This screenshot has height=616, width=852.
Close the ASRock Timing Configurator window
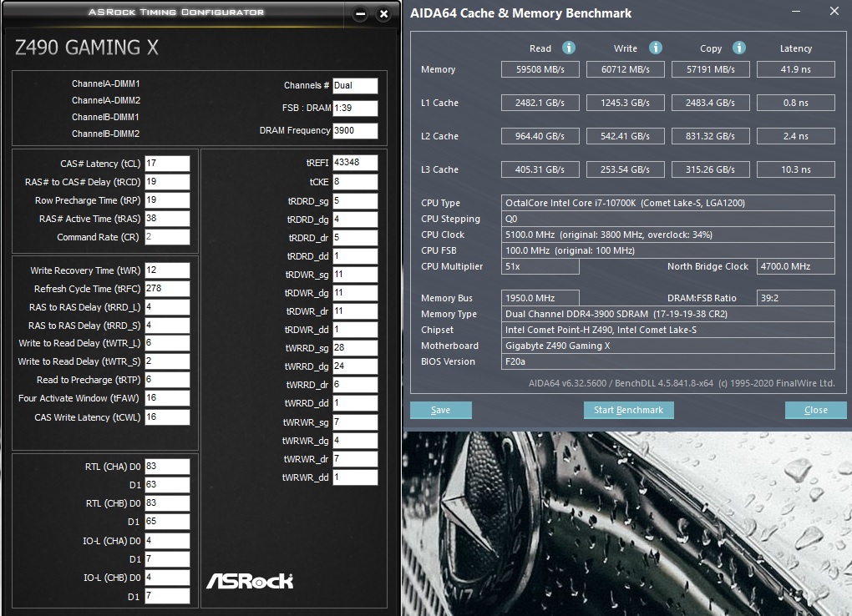(x=383, y=14)
